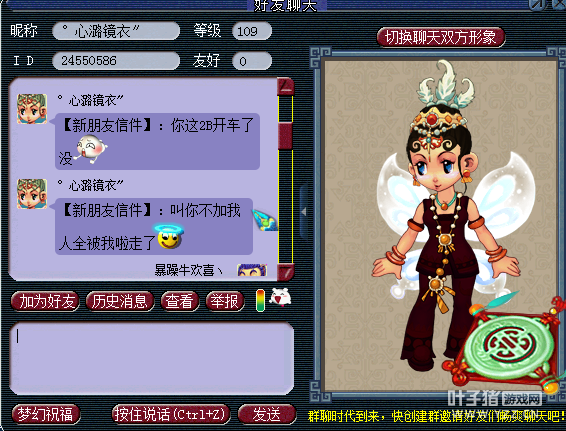Click the halo smiley emoji in message
This screenshot has width=566, height=431.
coord(169,237)
